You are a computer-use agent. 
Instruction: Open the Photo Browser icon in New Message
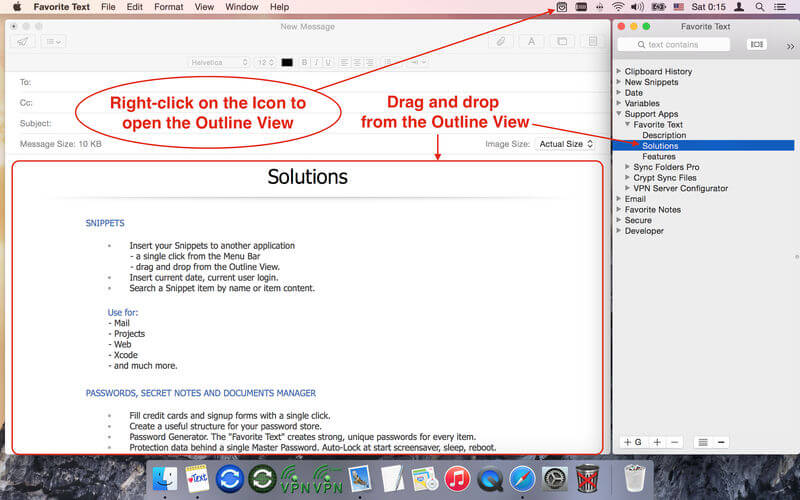point(562,42)
